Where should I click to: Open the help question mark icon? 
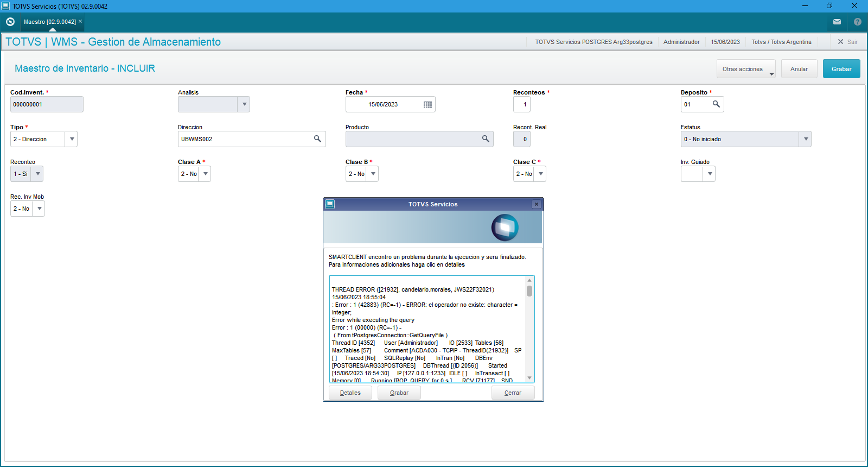[858, 22]
